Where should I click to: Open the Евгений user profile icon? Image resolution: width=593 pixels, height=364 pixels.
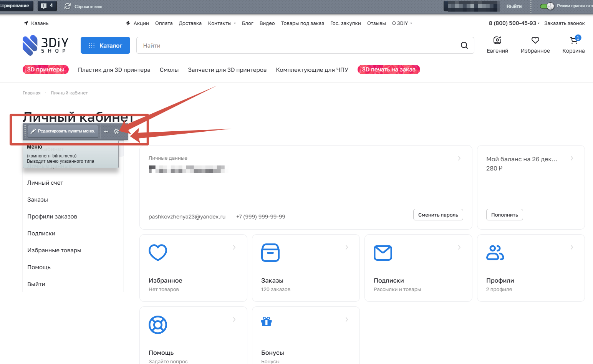click(x=497, y=40)
